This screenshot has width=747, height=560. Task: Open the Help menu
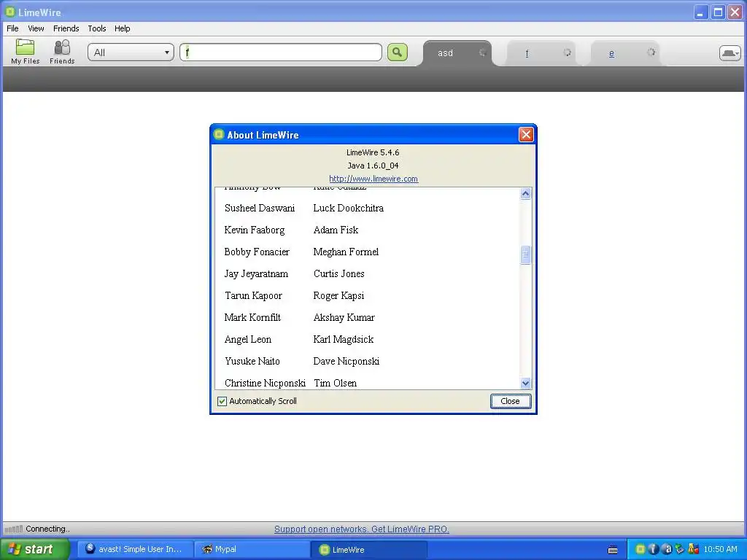tap(122, 28)
